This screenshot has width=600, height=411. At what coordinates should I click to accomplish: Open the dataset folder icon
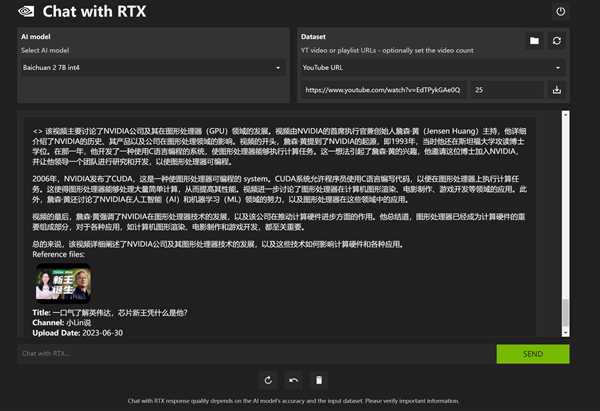point(534,41)
